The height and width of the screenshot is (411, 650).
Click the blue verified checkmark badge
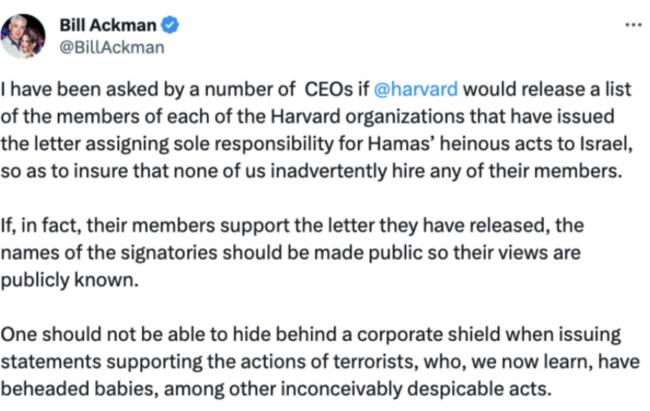170,25
